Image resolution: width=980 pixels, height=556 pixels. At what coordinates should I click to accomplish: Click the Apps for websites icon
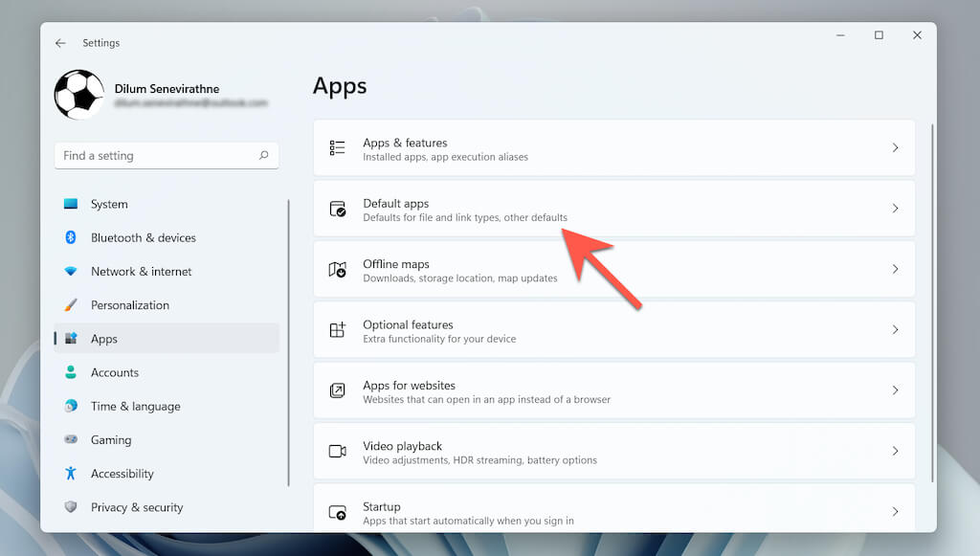pos(337,390)
